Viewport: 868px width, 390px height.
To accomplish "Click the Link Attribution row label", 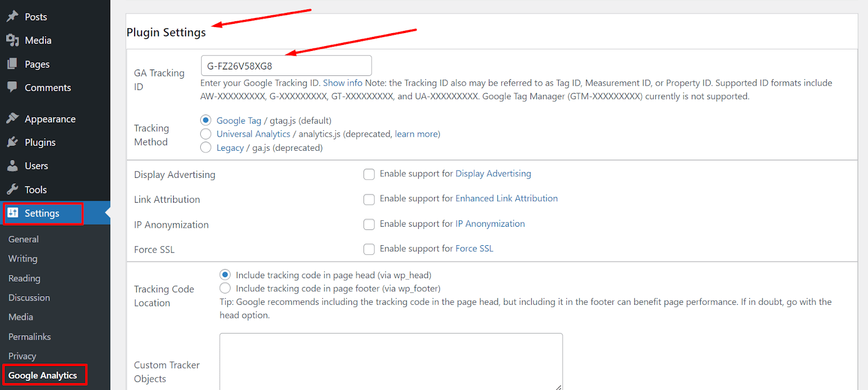I will coord(167,200).
